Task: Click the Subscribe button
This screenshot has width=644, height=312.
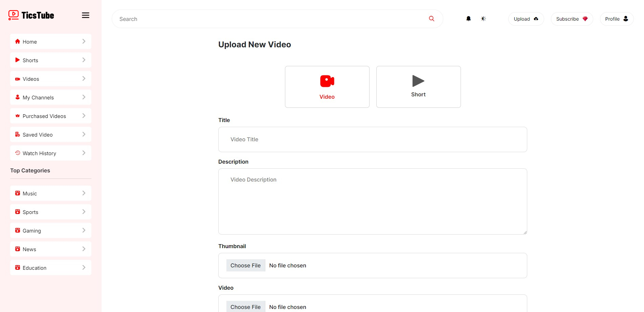Action: (572, 19)
